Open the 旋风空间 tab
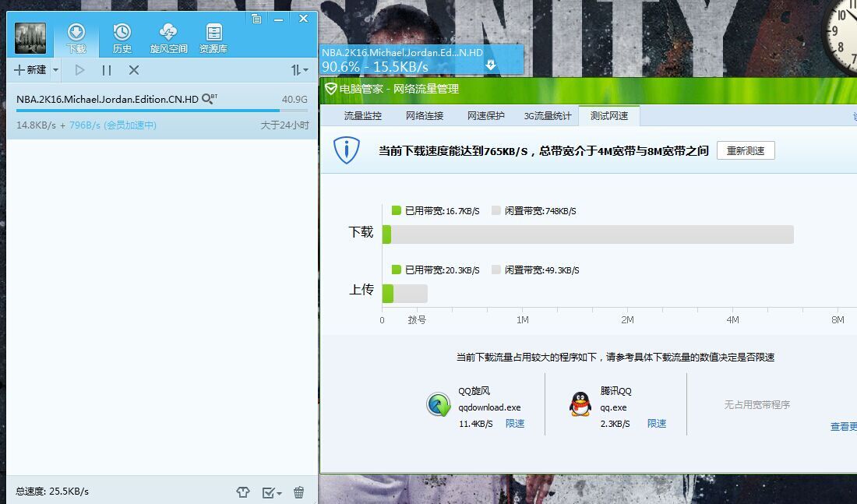 coord(168,38)
